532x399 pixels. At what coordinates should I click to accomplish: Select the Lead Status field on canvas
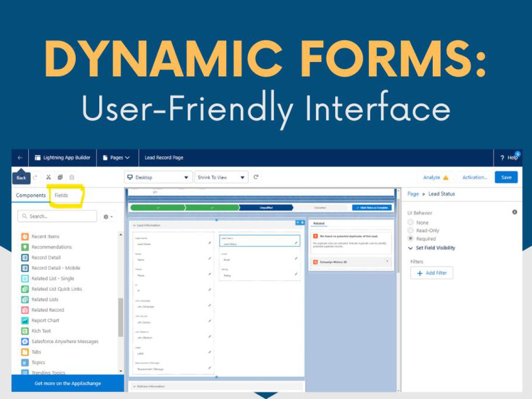(260, 241)
